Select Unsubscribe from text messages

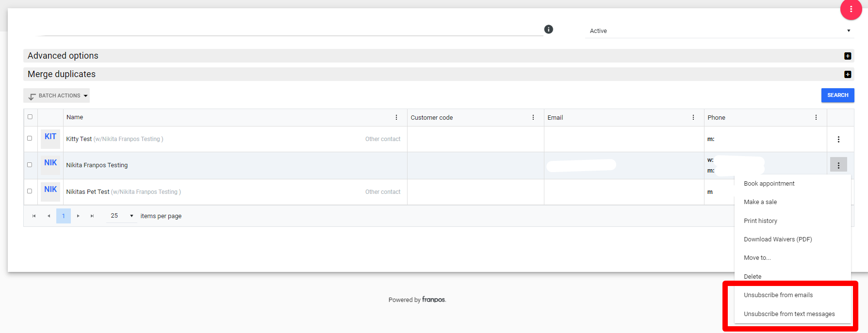click(793, 314)
